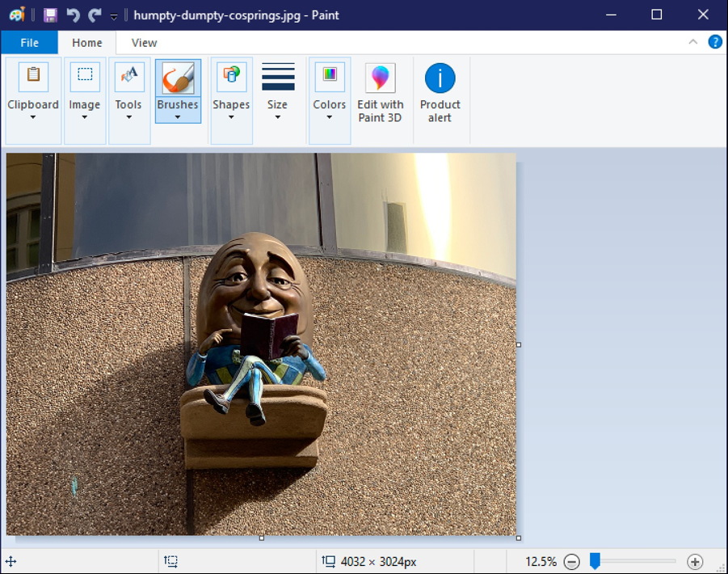Click the image dimensions icon in status bar
728x574 pixels.
tap(328, 561)
